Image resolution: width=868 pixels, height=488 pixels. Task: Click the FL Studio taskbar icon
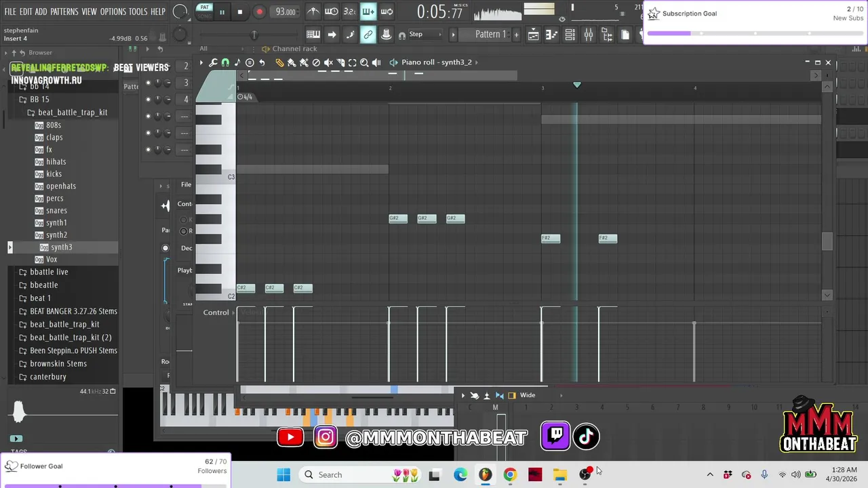point(485,474)
